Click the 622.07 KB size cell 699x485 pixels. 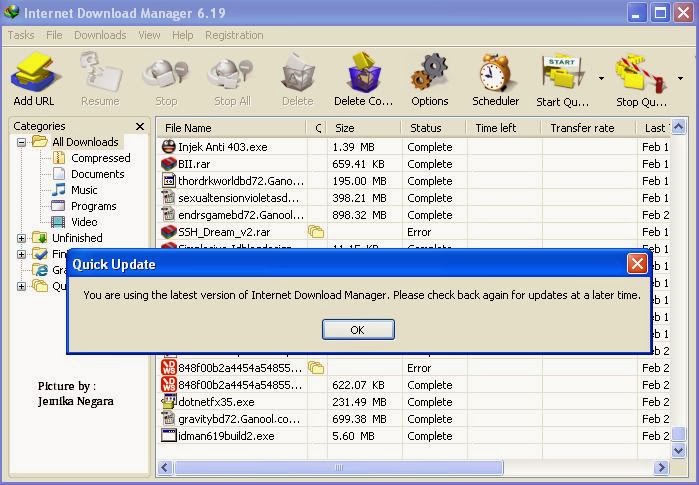pyautogui.click(x=358, y=385)
